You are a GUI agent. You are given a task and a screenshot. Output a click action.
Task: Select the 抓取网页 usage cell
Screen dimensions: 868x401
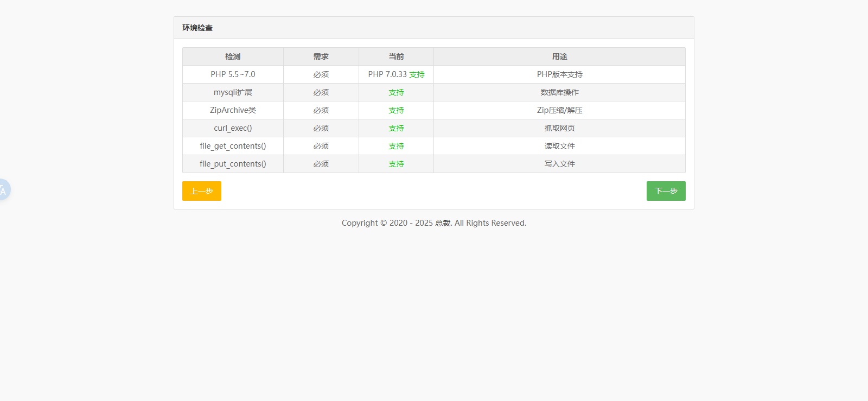coord(559,128)
